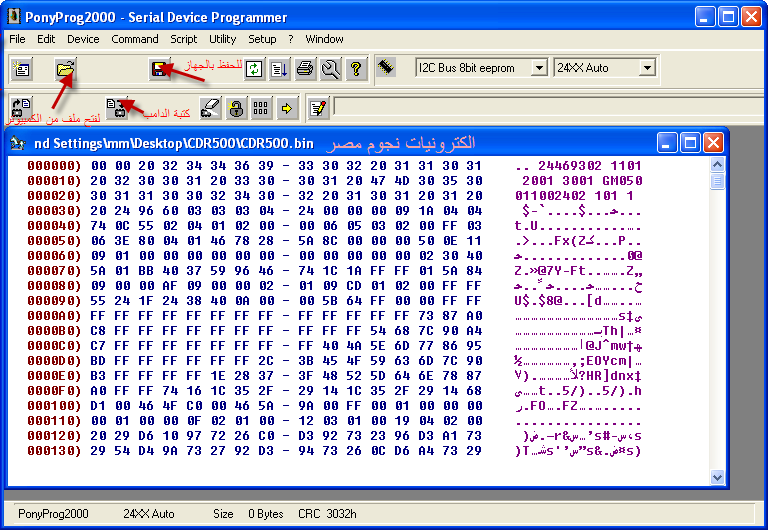Open the Utility menu
The image size is (768, 530).
[222, 39]
